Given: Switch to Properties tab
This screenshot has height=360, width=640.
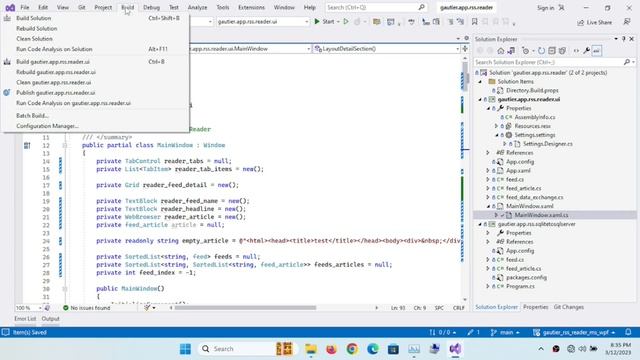Looking at the screenshot, I should [x=536, y=307].
